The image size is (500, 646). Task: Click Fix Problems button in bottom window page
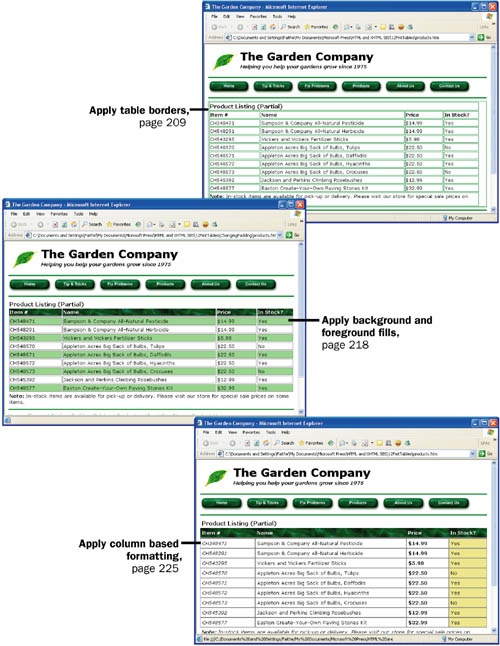tap(312, 503)
